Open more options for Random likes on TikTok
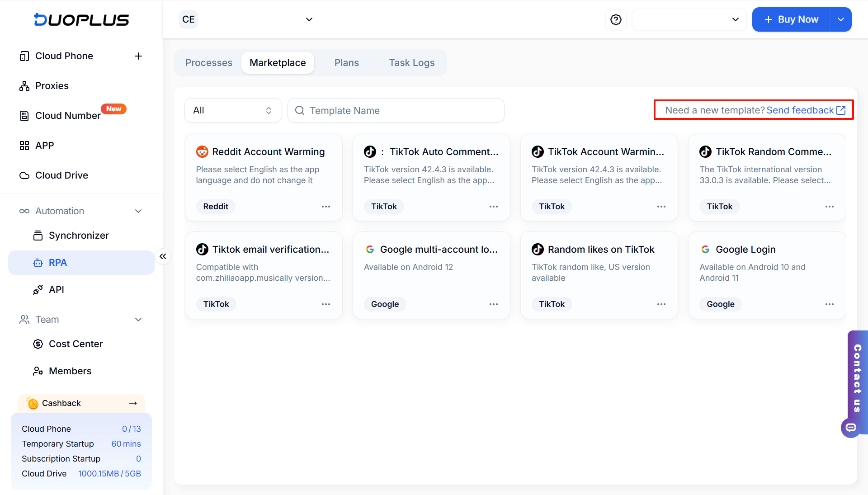 tap(661, 304)
